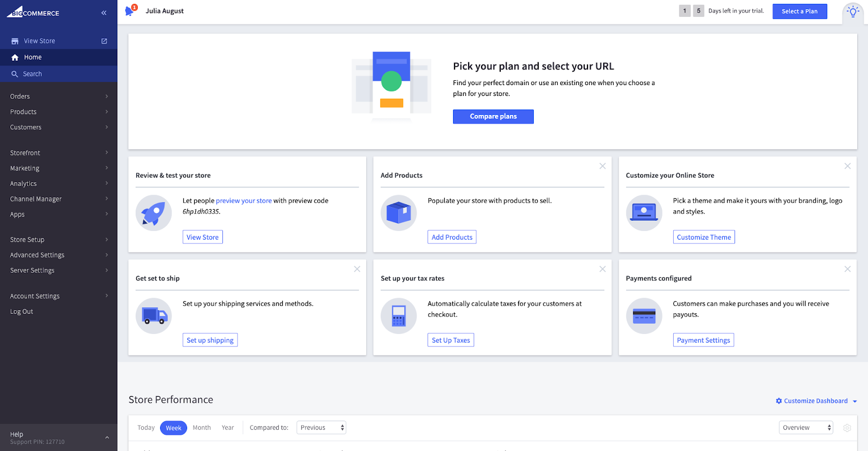
Task: Expand Advanced Settings menu
Action: [x=59, y=255]
